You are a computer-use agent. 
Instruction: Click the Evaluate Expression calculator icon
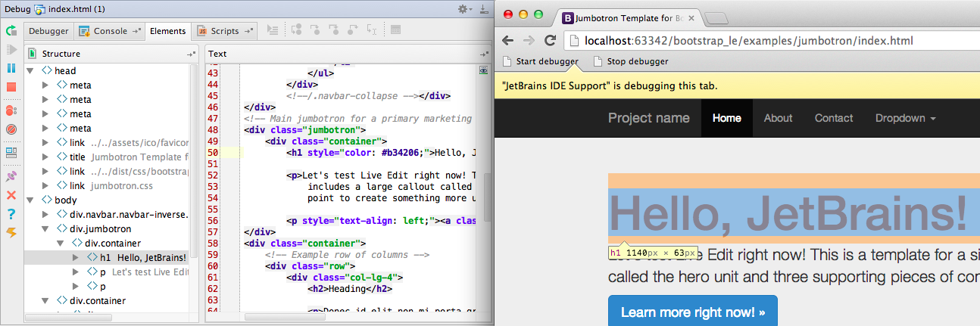click(x=396, y=30)
